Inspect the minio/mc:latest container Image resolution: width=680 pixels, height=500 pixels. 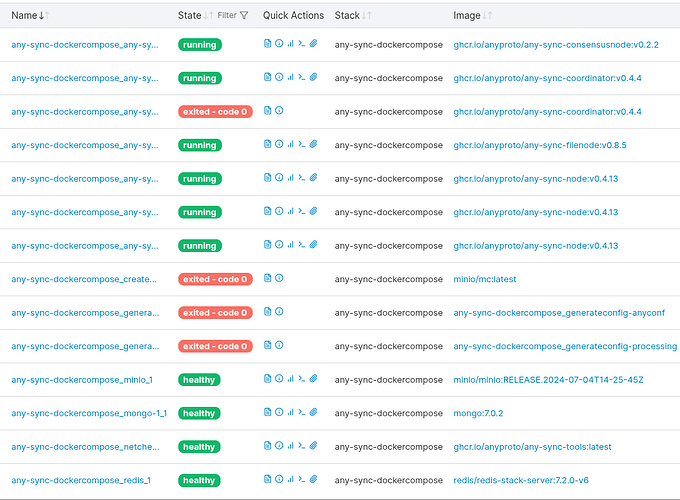tap(279, 278)
